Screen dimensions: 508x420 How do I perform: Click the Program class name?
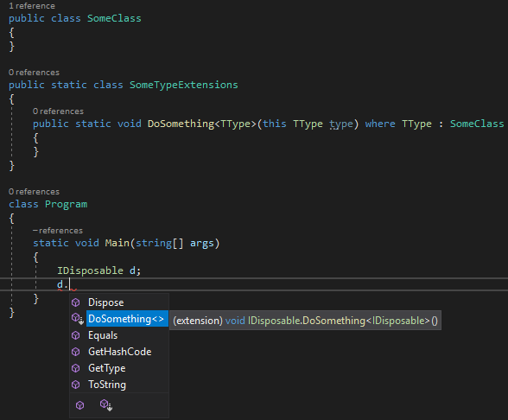(66, 204)
